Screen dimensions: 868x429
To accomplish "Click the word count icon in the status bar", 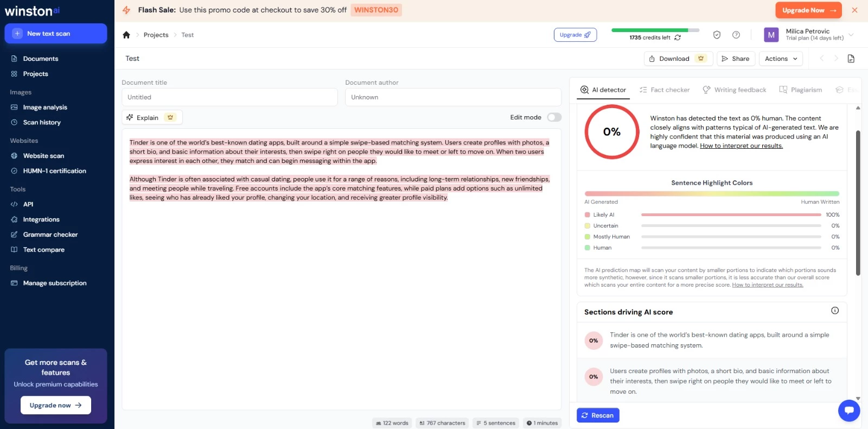I will [378, 423].
